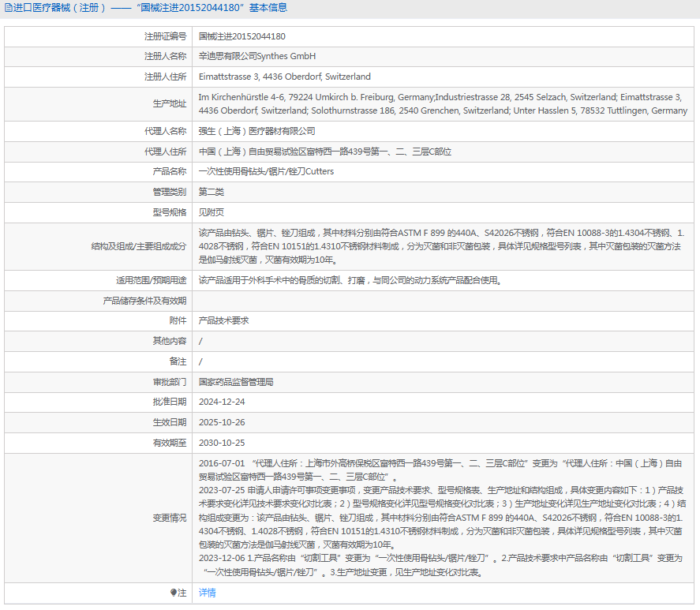The width and height of the screenshot is (700, 610).
Task: Click the 结构及组成/主要组成成分 label
Action: tap(139, 246)
